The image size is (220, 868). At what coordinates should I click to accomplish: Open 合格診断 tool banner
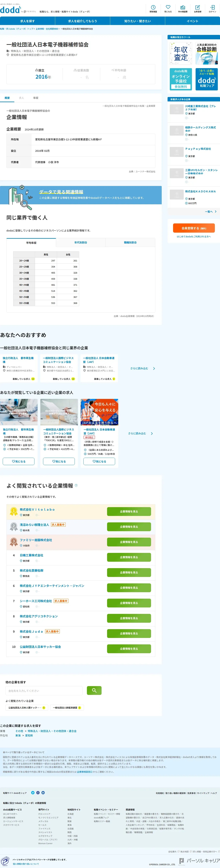pyautogui.click(x=207, y=53)
